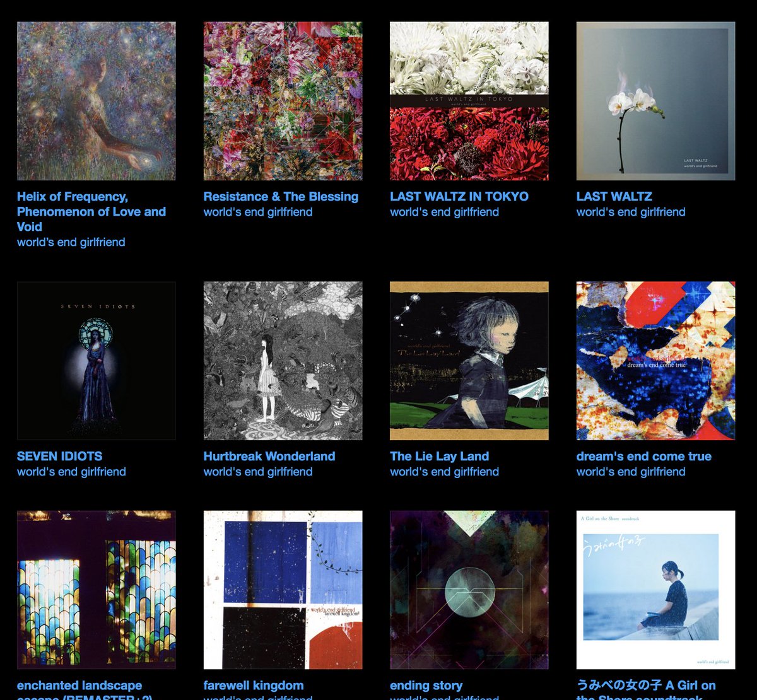Click A Girl on the Shore cover
The width and height of the screenshot is (757, 700).
655,590
